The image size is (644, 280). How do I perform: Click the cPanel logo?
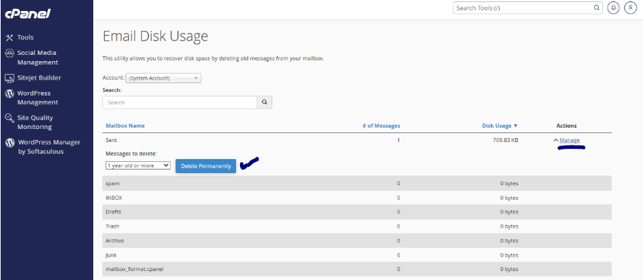point(27,14)
